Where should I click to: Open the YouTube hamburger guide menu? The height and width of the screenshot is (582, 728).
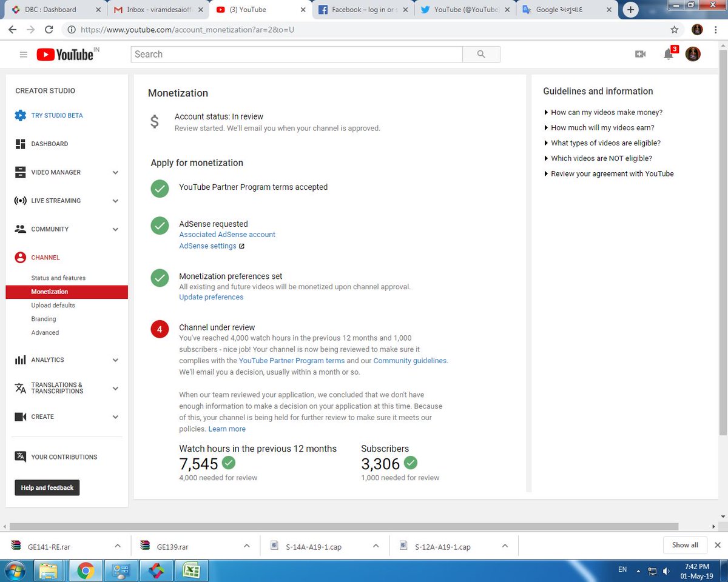24,55
